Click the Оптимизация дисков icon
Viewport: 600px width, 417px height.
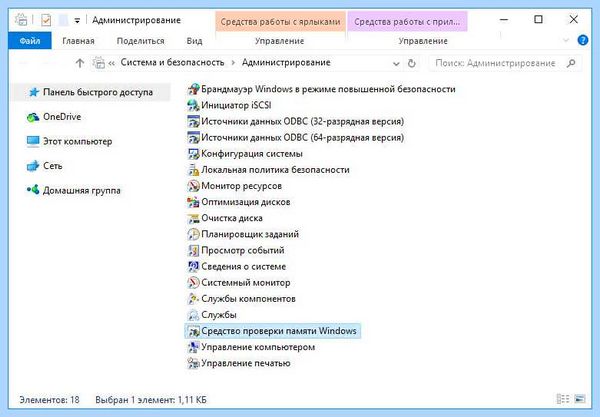pos(193,202)
